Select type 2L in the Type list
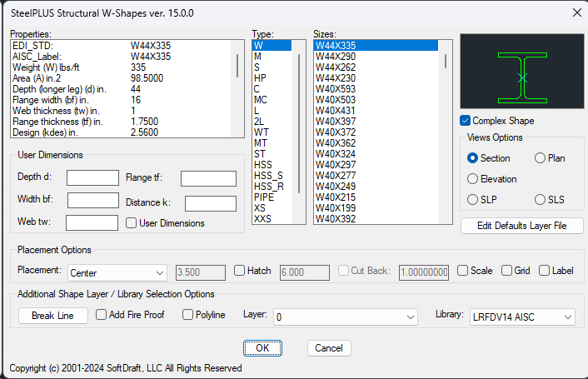The width and height of the screenshot is (588, 379). [272, 122]
